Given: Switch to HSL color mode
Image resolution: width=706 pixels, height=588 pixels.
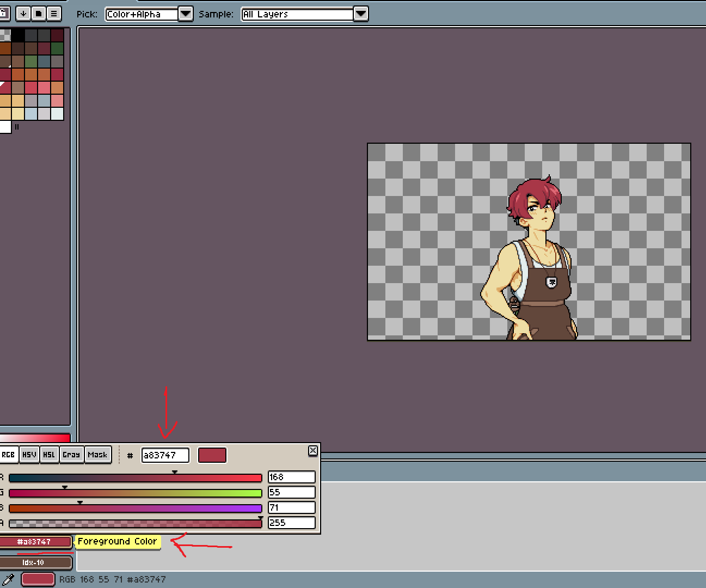Looking at the screenshot, I should click(x=49, y=455).
